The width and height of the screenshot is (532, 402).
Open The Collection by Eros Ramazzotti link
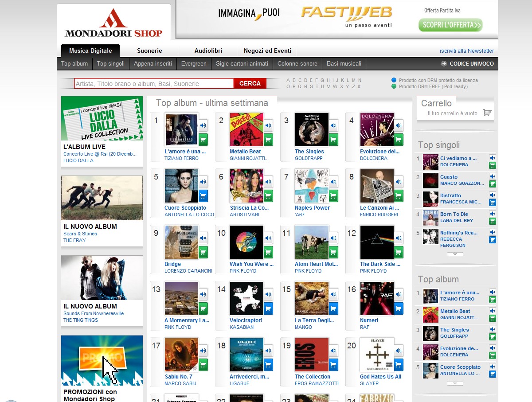(x=313, y=377)
